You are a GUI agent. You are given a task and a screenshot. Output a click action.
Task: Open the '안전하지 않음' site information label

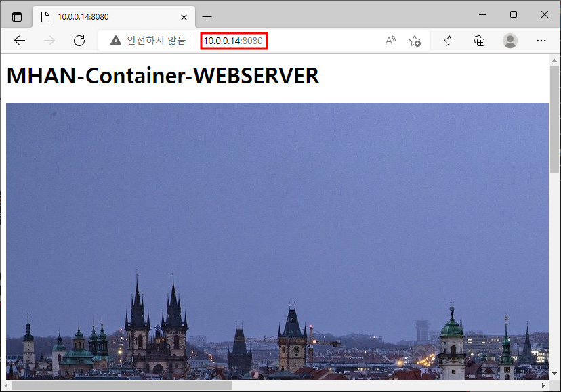pyautogui.click(x=157, y=41)
